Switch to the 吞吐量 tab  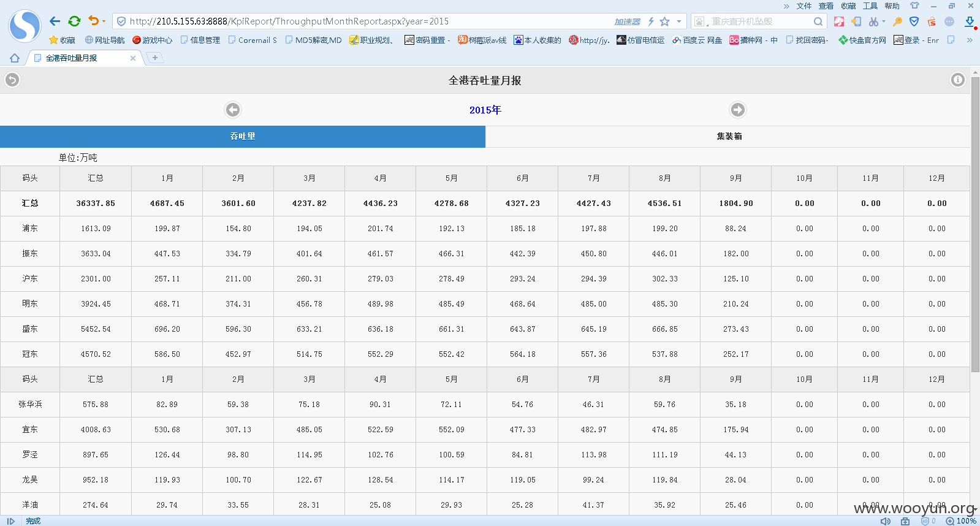point(243,137)
